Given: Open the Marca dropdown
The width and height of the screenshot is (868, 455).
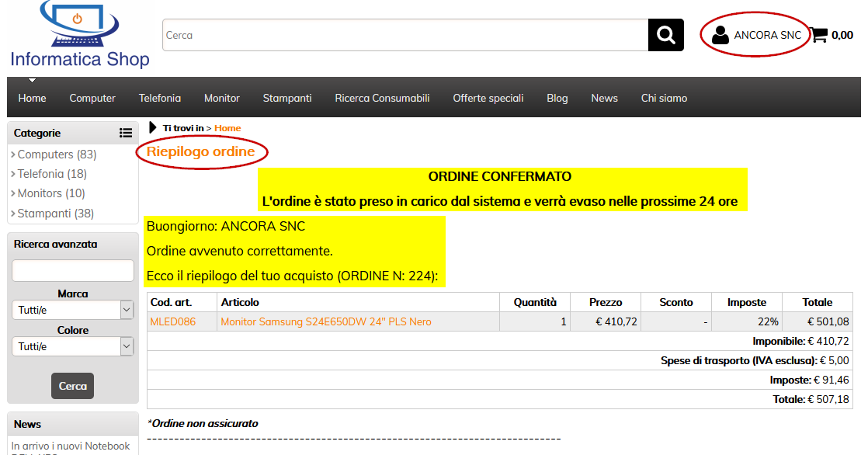Looking at the screenshot, I should [x=72, y=309].
